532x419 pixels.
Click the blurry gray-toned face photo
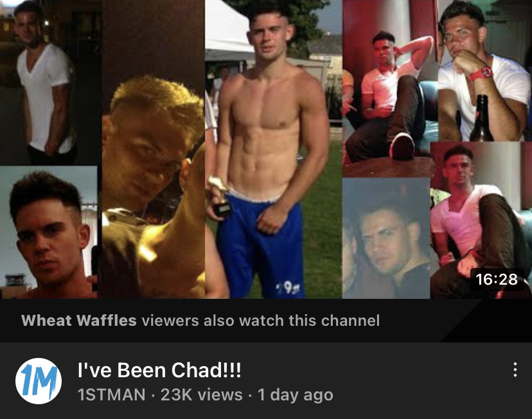tap(386, 238)
